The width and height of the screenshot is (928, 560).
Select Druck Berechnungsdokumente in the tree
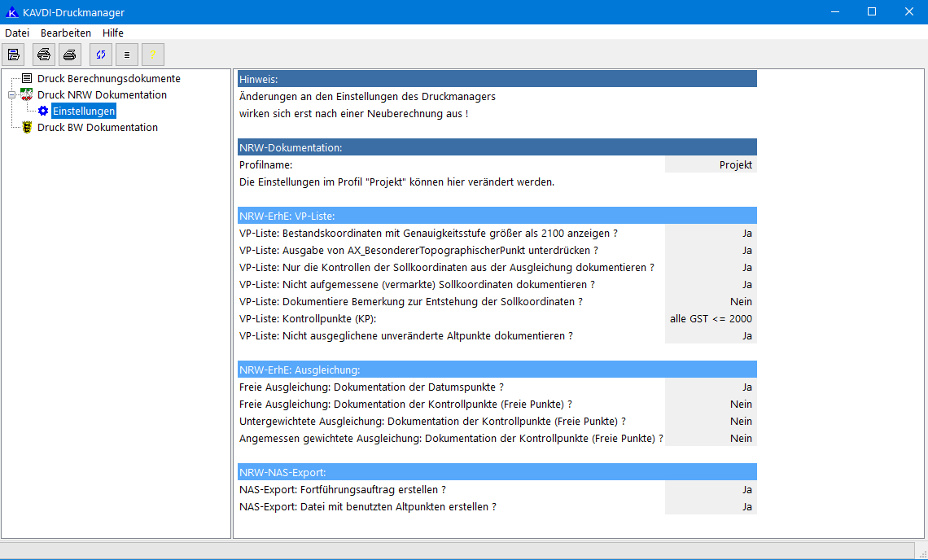(x=108, y=79)
